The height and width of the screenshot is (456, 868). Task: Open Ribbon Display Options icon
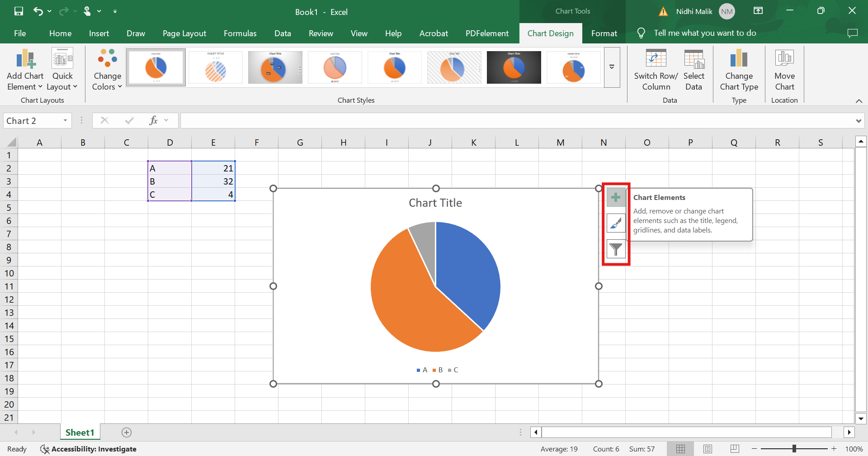[x=758, y=11]
